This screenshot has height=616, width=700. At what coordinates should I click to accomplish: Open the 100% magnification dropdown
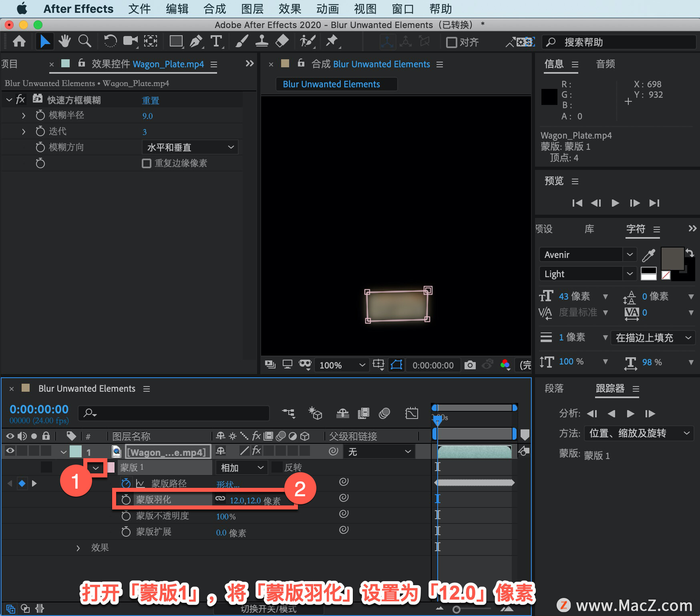(x=341, y=365)
